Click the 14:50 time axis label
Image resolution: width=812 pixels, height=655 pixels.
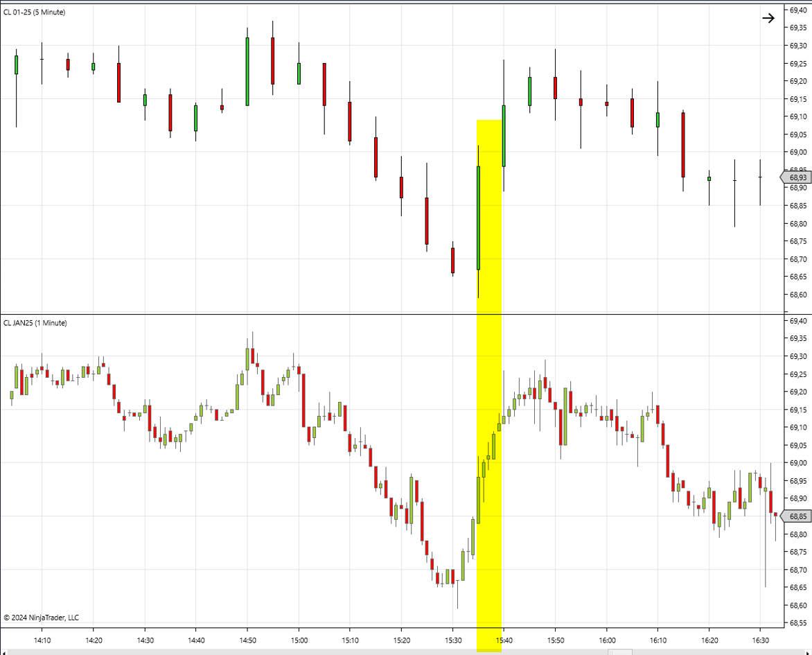tap(247, 640)
